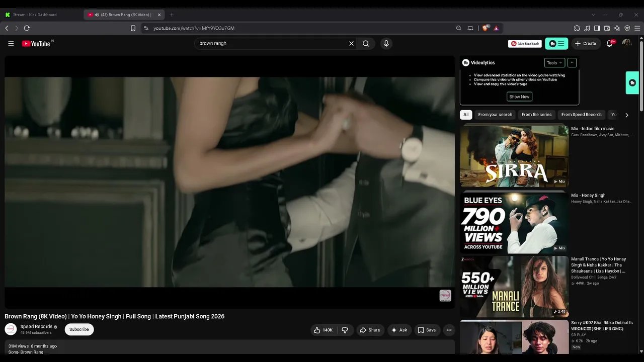Open the YouTube guide hamburger menu
The width and height of the screenshot is (644, 362).
pyautogui.click(x=11, y=44)
